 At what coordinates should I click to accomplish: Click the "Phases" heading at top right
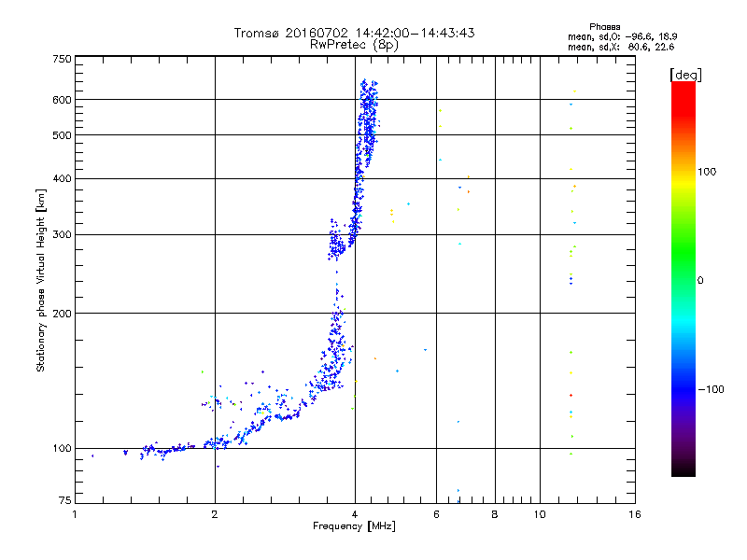point(604,27)
